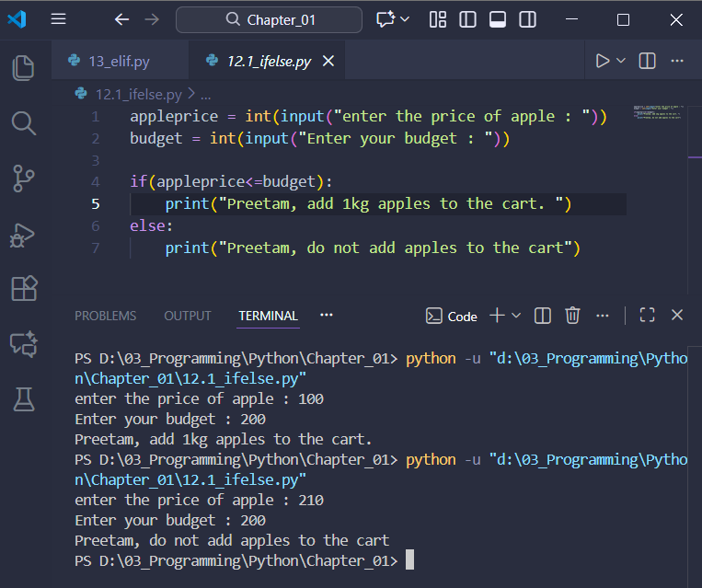Viewport: 702px width, 588px height.
Task: Switch to the PROBLEMS panel tab
Action: click(x=105, y=316)
